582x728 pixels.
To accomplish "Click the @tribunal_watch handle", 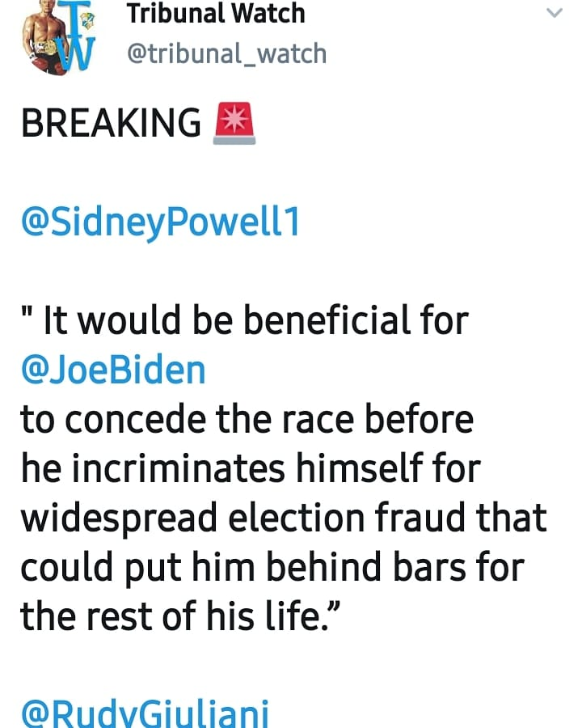I will point(227,53).
